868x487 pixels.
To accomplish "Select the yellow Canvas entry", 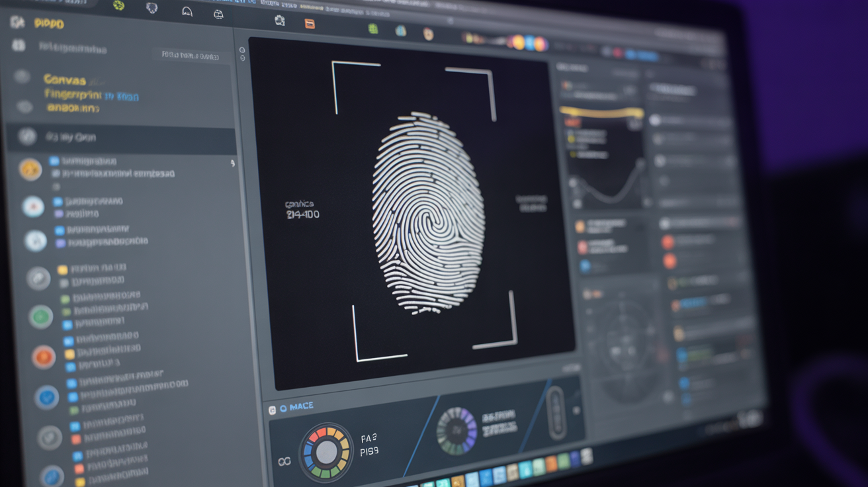I will pyautogui.click(x=65, y=79).
